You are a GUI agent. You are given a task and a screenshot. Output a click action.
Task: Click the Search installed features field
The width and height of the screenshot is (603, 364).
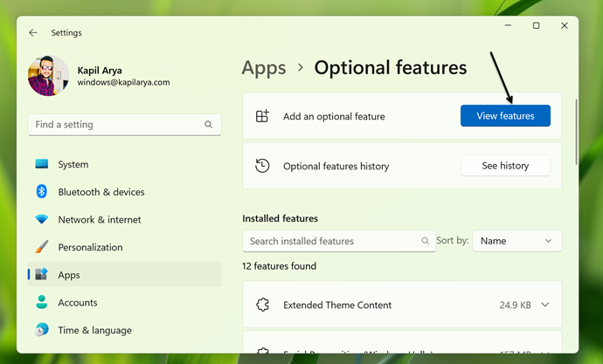[332, 241]
